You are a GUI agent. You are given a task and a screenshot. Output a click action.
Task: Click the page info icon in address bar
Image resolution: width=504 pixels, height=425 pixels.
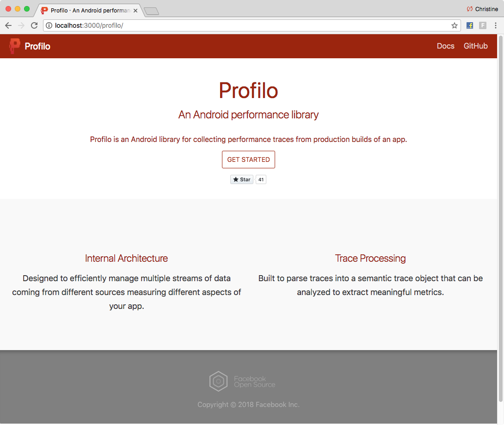click(x=49, y=25)
